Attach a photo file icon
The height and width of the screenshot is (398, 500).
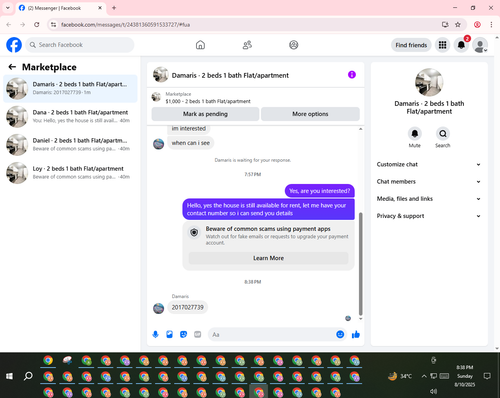coord(169,334)
